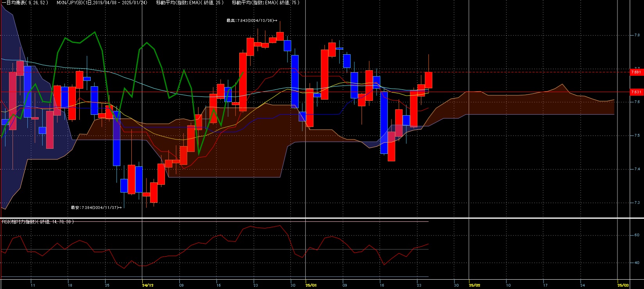Click the 7.5 price axis label
The height and width of the screenshot is (289, 644).
[637, 136]
